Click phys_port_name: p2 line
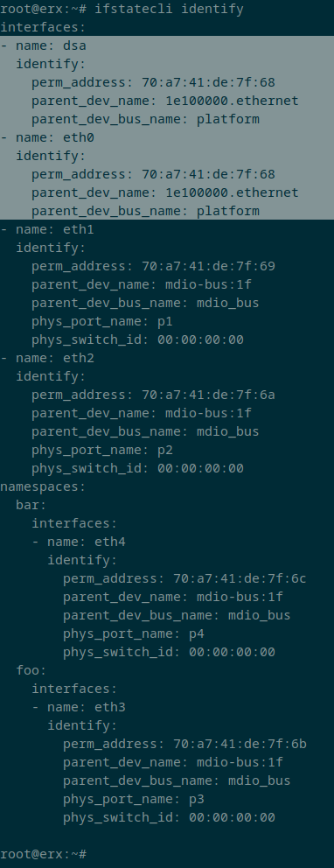 click(x=102, y=450)
